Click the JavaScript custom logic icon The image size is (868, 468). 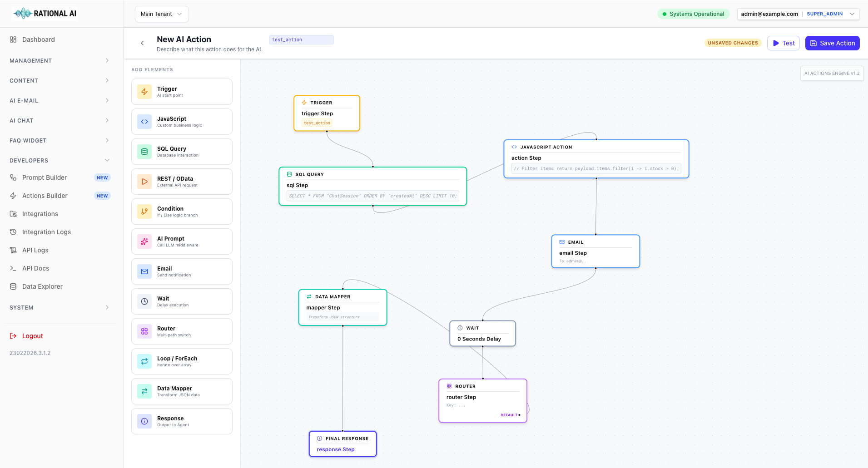(x=144, y=121)
